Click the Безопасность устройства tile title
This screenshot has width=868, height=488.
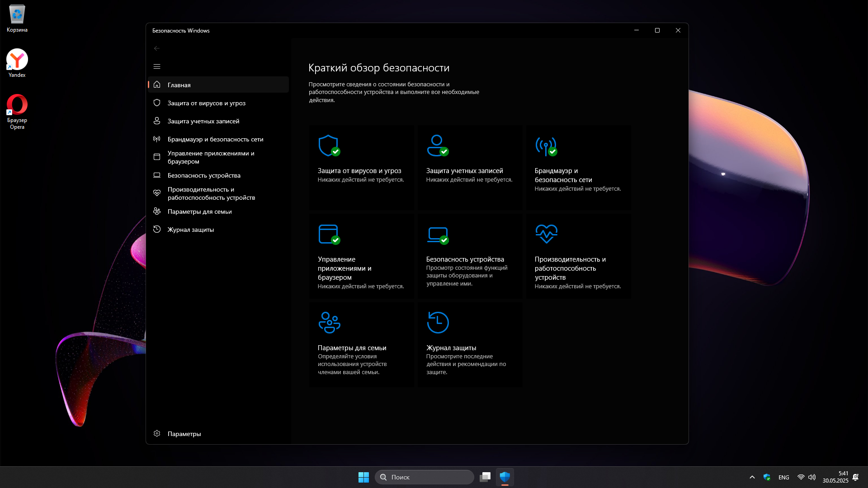click(465, 259)
